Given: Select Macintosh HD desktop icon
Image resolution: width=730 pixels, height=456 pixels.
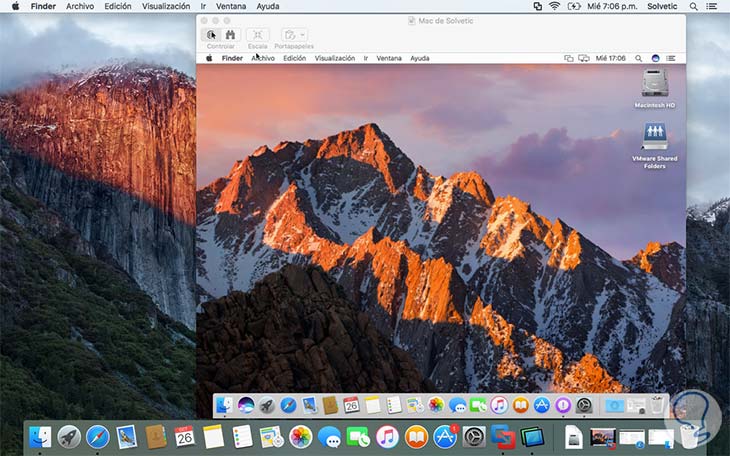Looking at the screenshot, I should 655,88.
